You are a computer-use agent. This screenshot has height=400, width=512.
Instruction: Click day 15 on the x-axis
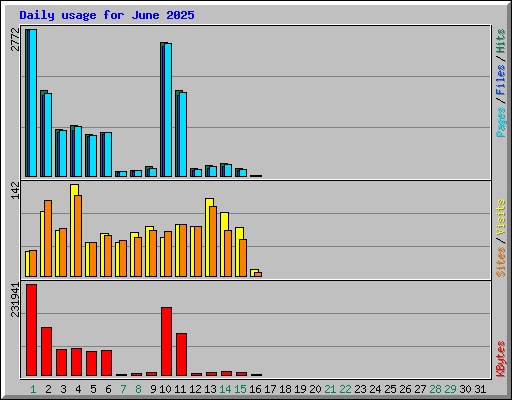pos(240,389)
